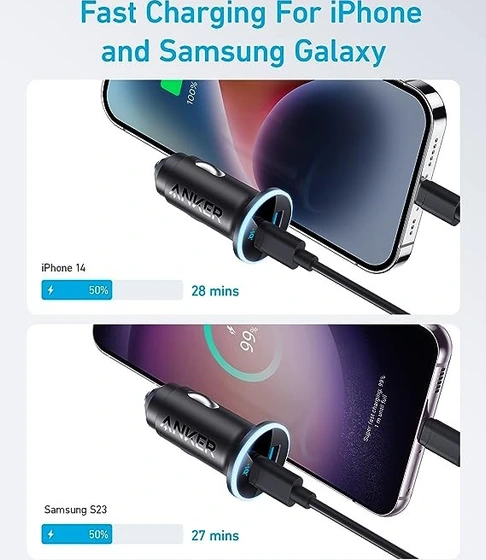Image resolution: width=486 pixels, height=560 pixels.
Task: Click the "27 mins" text
Action: point(215,535)
